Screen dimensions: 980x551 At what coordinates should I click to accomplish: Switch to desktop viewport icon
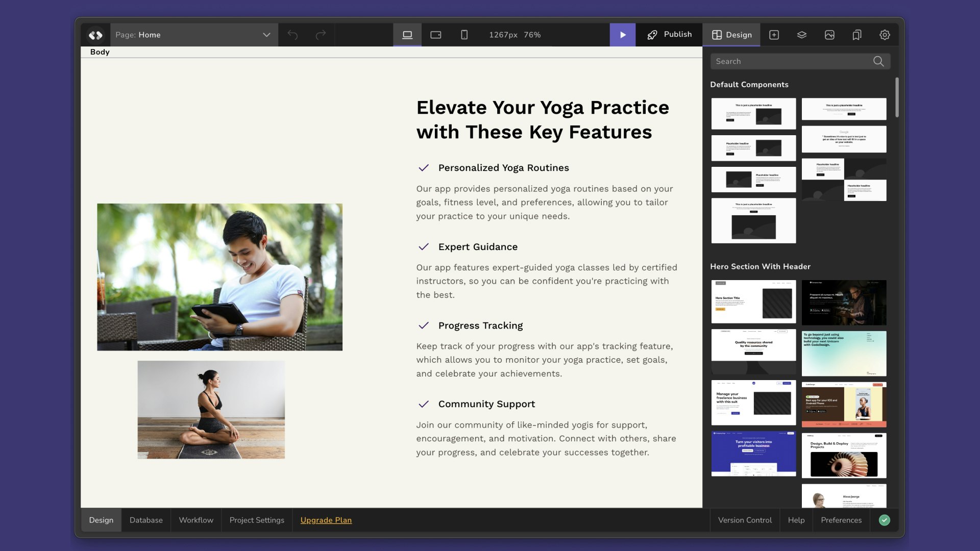(x=407, y=35)
